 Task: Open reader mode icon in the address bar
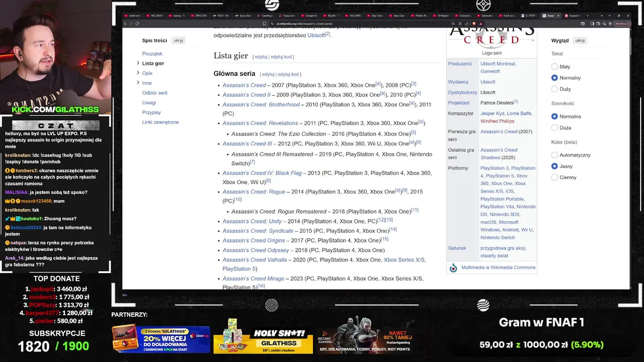click(460, 24)
